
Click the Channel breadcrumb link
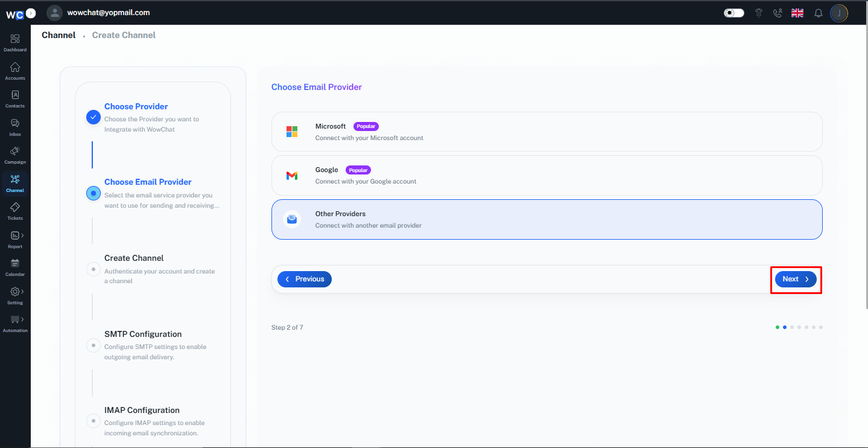click(59, 35)
